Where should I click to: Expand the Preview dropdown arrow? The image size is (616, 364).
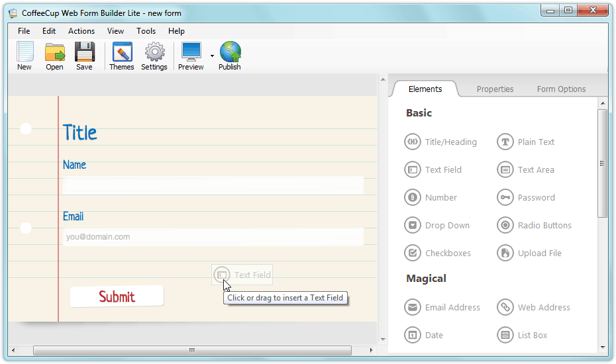[x=212, y=56]
